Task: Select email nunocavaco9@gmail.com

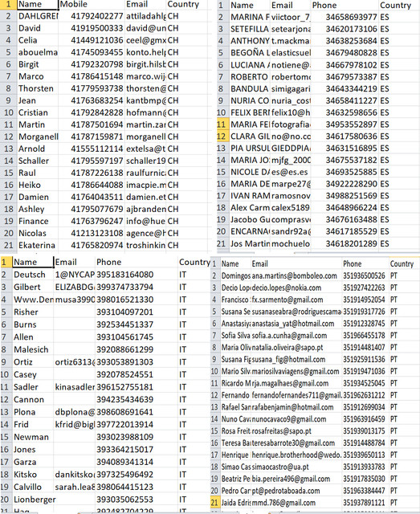Action: [x=296, y=419]
